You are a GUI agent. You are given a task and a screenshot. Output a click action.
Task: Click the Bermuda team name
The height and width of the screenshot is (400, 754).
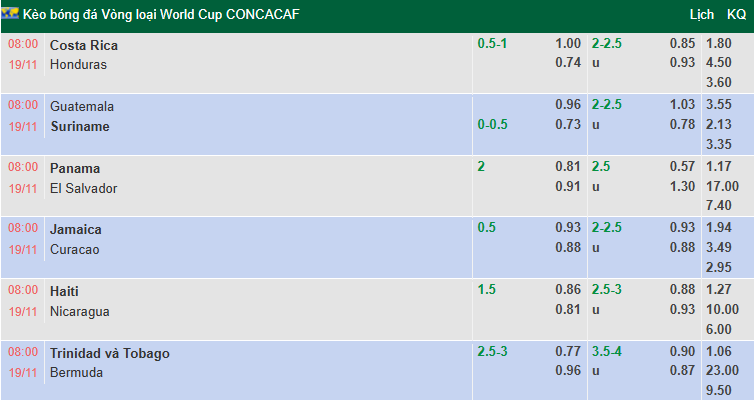coord(76,372)
